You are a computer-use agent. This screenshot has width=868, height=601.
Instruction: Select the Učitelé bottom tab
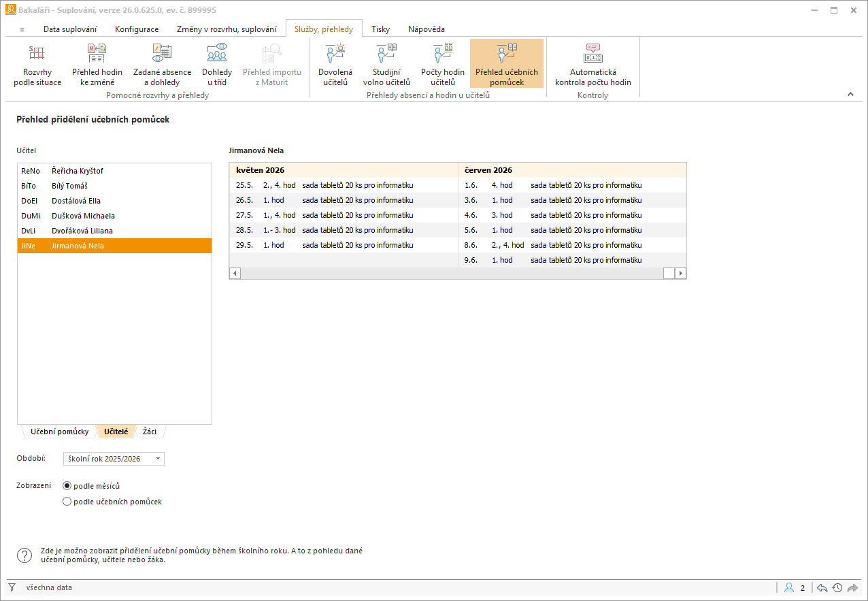(x=116, y=432)
